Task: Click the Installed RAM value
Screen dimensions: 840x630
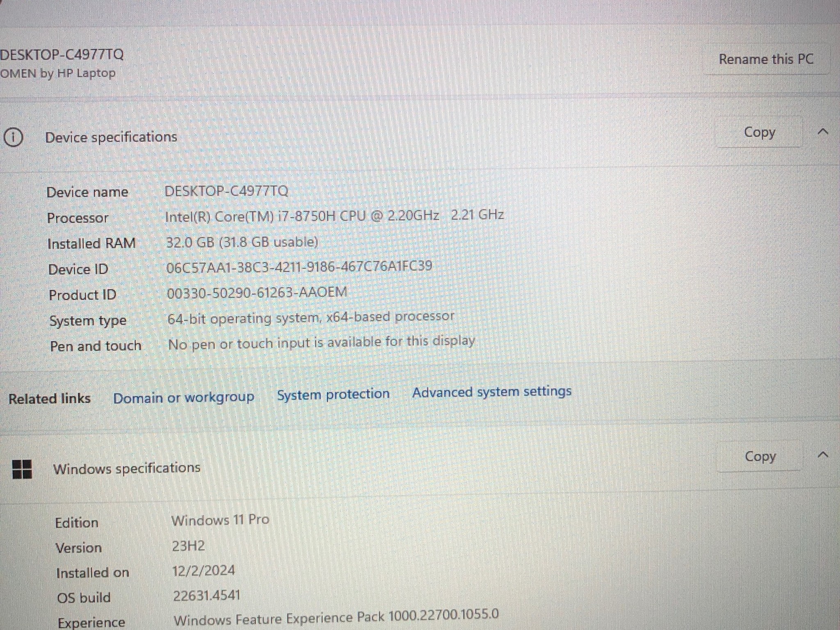Action: point(242,242)
